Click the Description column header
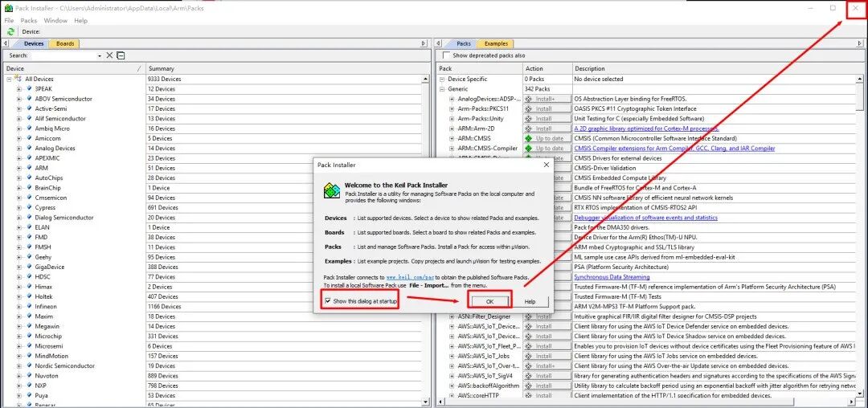The image size is (868, 408). click(x=717, y=68)
